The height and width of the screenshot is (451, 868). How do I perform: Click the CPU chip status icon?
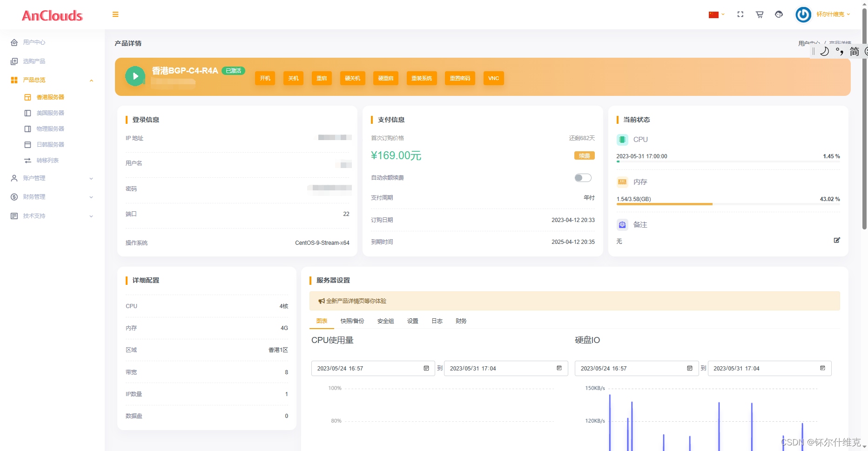pyautogui.click(x=622, y=140)
